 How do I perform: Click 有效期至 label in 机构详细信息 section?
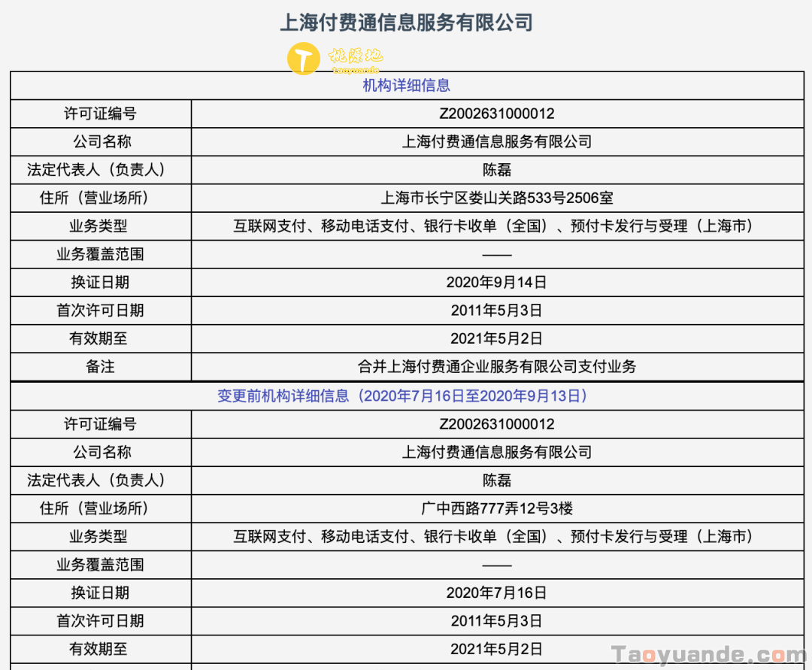point(98,338)
